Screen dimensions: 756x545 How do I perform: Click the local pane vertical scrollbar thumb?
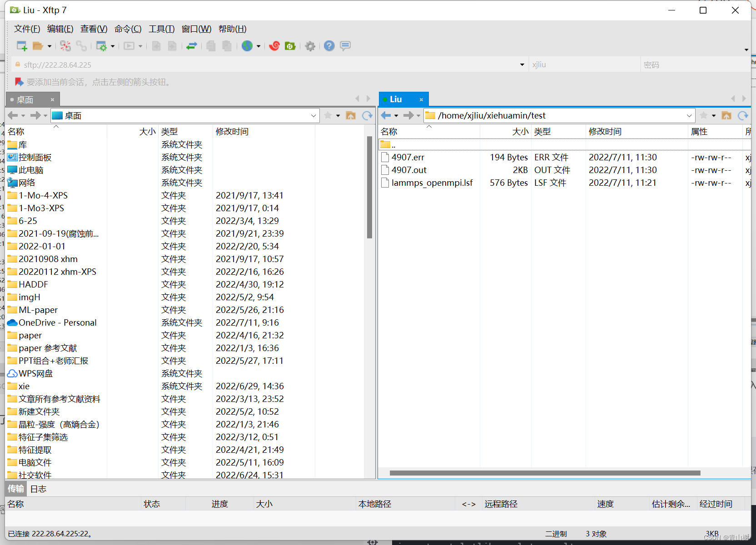pos(369,187)
